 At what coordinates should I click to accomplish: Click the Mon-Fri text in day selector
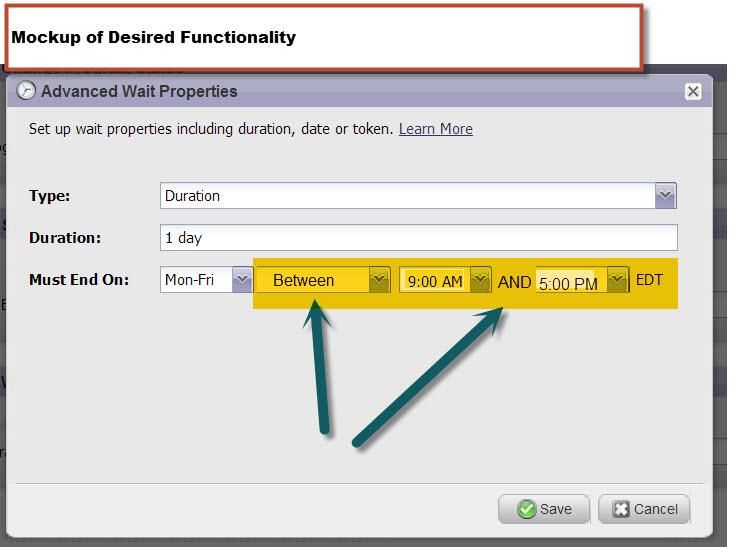pos(190,281)
